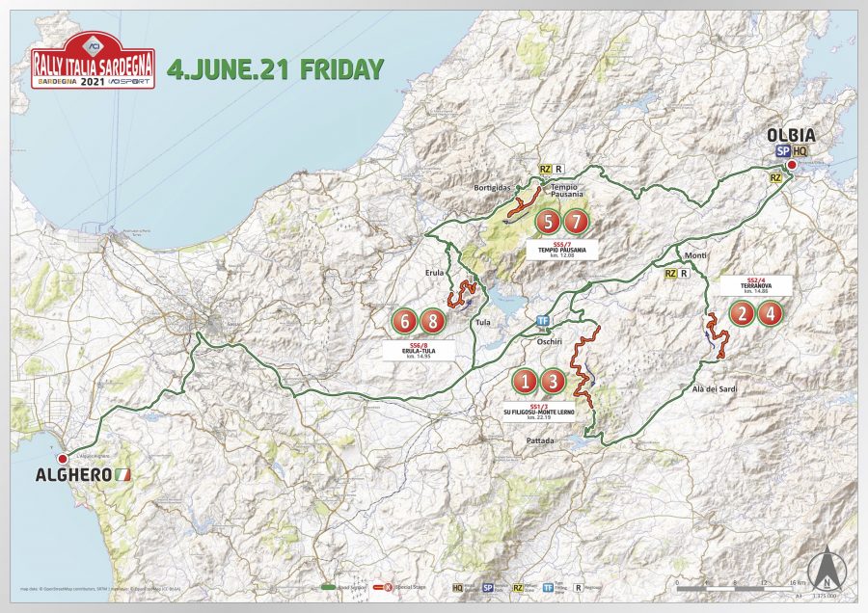868x613 pixels.
Task: Select the stage 4 circle marker
Action: pyautogui.click(x=771, y=312)
